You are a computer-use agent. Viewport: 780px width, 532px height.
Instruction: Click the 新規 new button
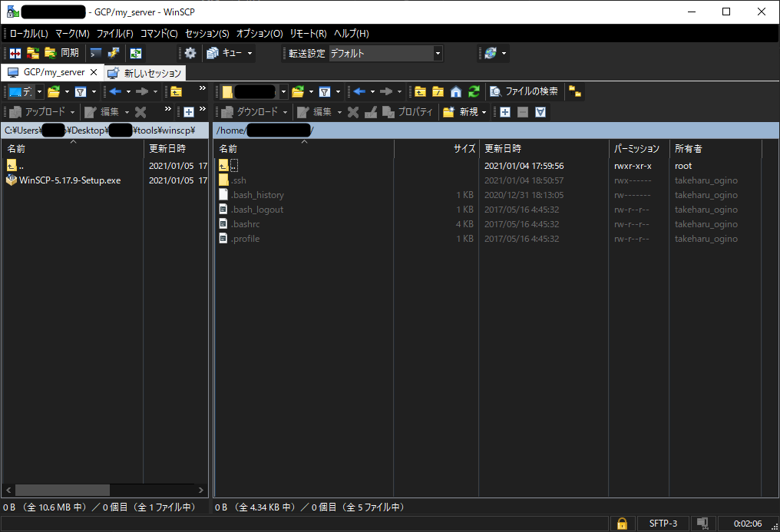pos(461,112)
